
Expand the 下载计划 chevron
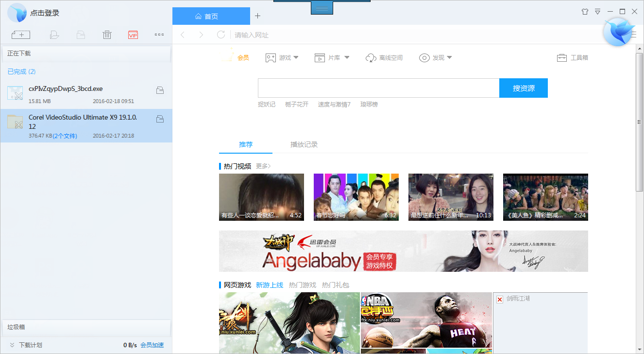click(x=12, y=345)
